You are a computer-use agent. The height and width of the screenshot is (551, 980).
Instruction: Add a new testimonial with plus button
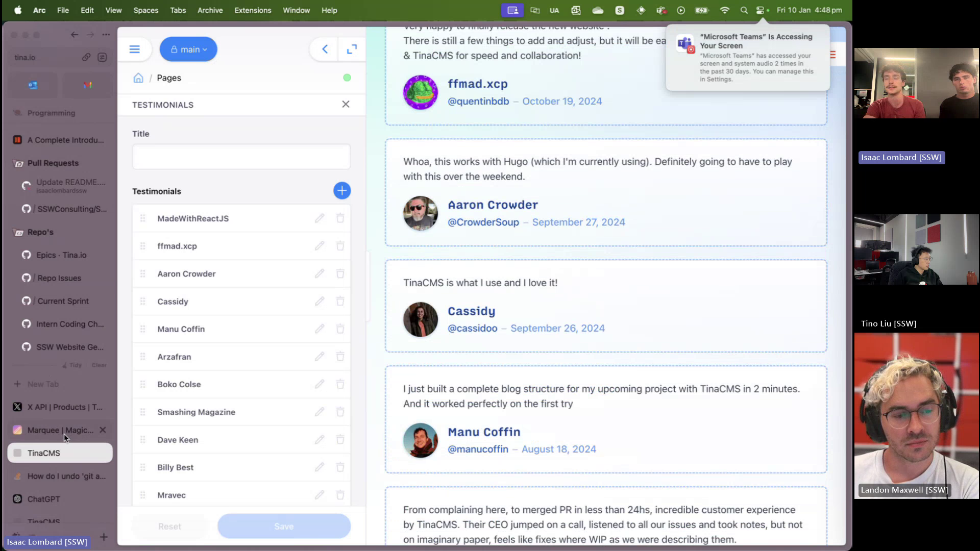342,190
